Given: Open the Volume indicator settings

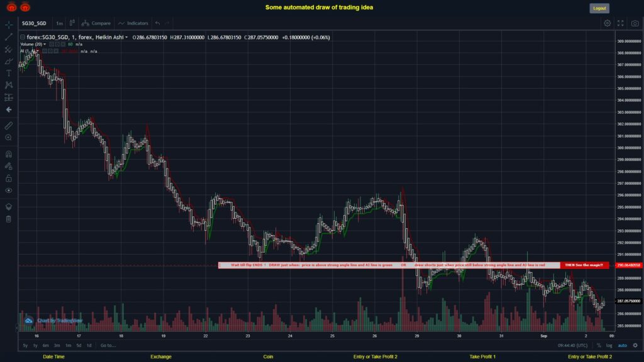Looking at the screenshot, I should click(57, 45).
